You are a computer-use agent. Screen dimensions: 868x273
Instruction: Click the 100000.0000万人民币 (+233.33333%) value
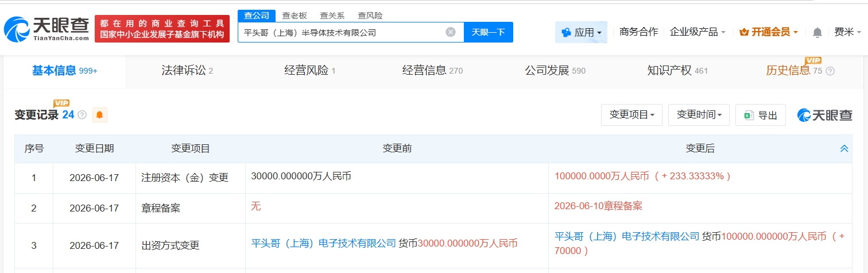pos(642,176)
